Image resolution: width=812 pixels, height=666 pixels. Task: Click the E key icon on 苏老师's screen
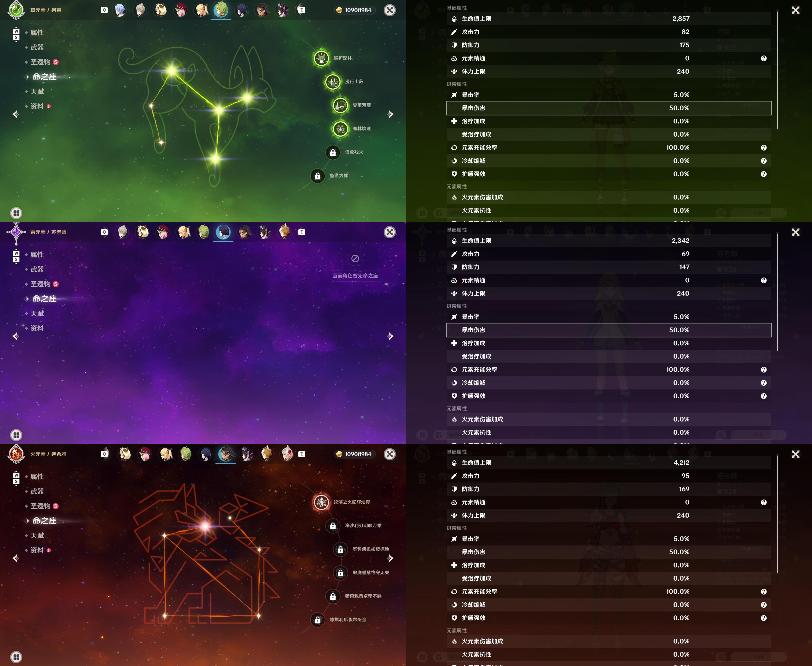[302, 232]
